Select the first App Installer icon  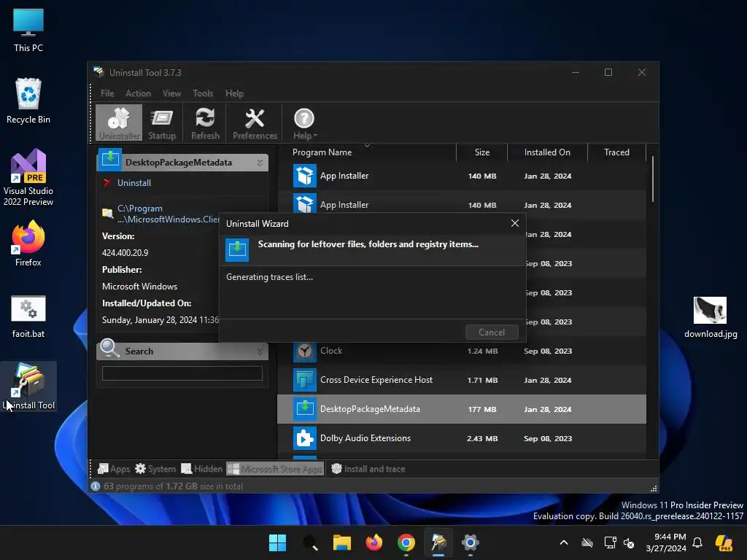(304, 176)
